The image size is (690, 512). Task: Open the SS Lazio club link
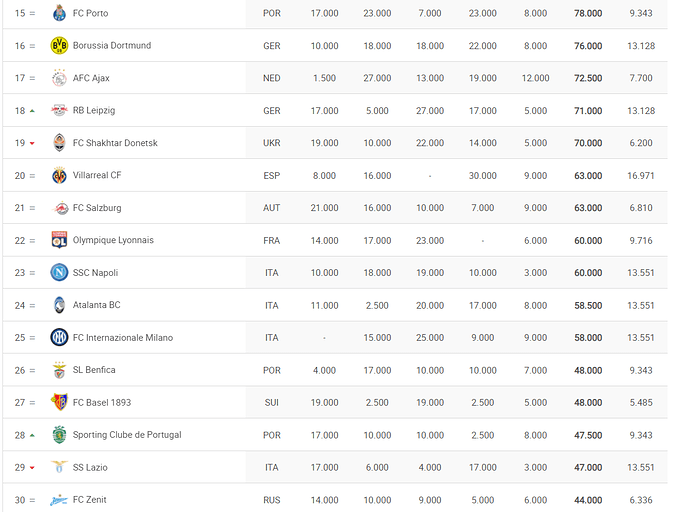[90, 467]
